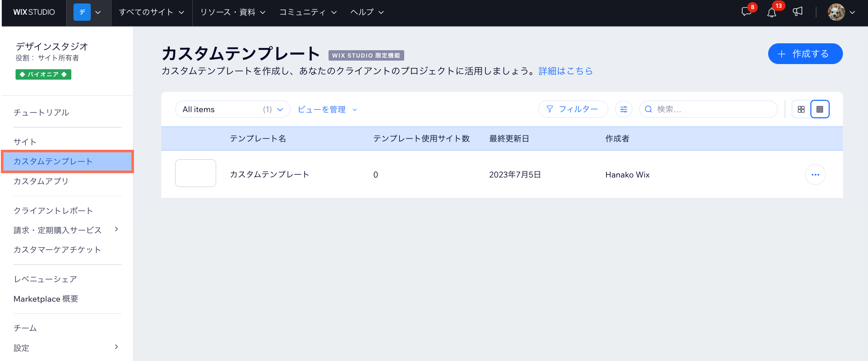Sort by テンプレート使用サイト数 column header

(421, 139)
